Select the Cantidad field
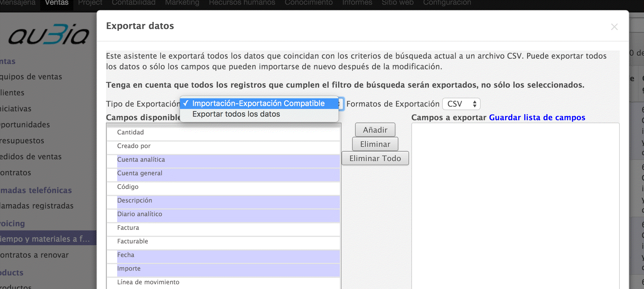The width and height of the screenshot is (644, 289). point(131,132)
